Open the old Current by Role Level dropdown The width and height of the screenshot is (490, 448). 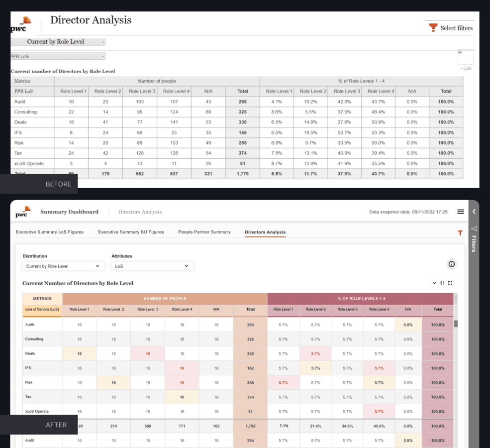click(x=58, y=42)
